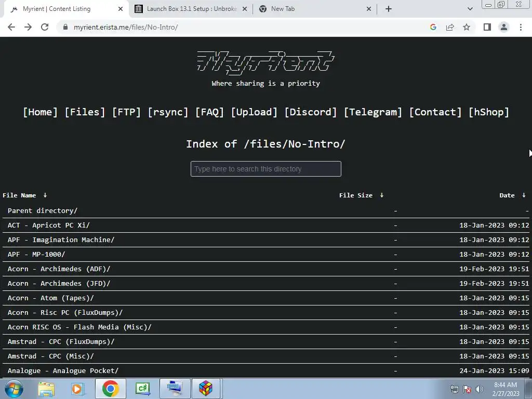Share this page via share icon
Viewport: 532px width, 399px height.
point(450,27)
